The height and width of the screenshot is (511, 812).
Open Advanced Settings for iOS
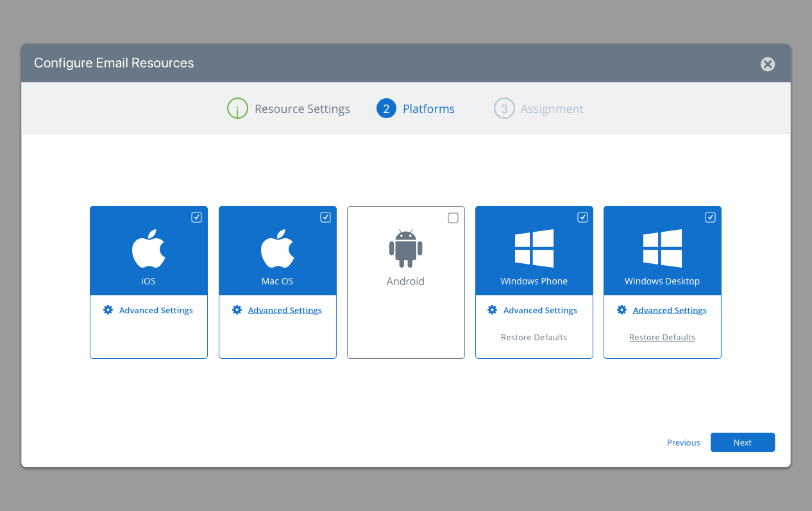click(156, 310)
